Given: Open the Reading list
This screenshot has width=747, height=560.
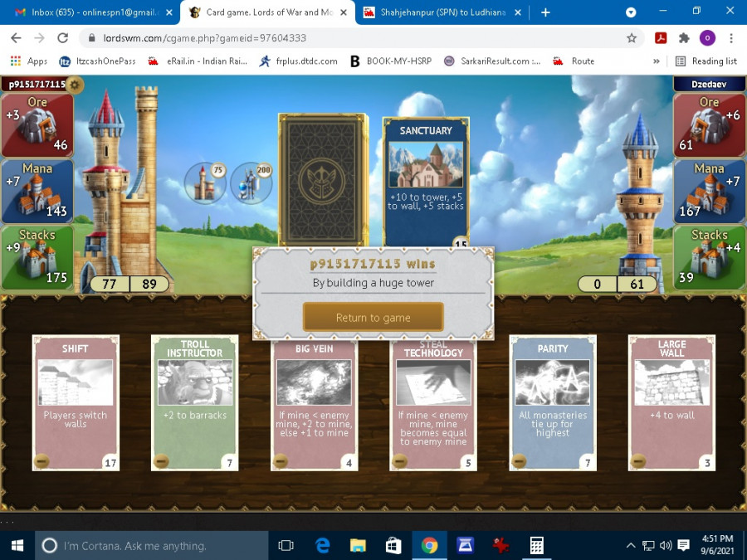Looking at the screenshot, I should click(707, 61).
